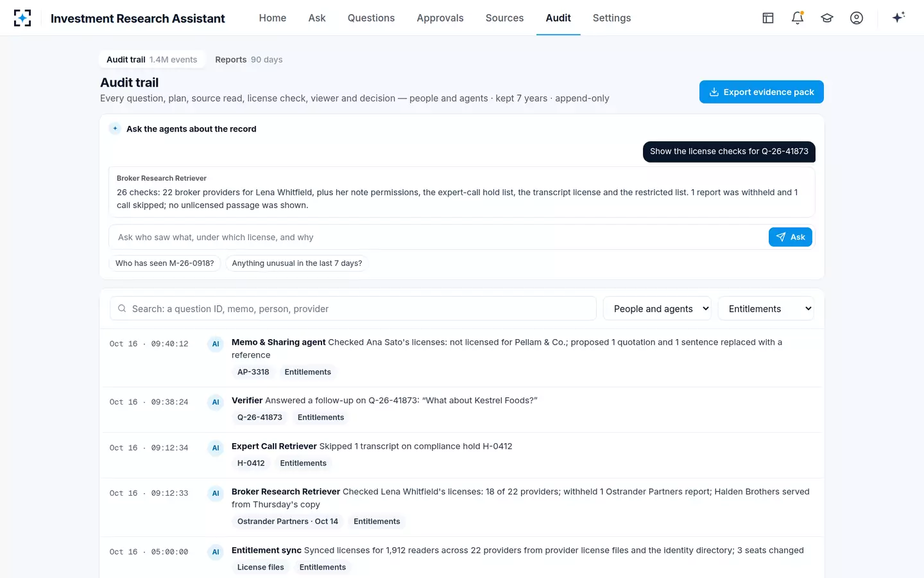Click the timestamp Oct 16 · 09:40:12
924x578 pixels.
(x=149, y=344)
